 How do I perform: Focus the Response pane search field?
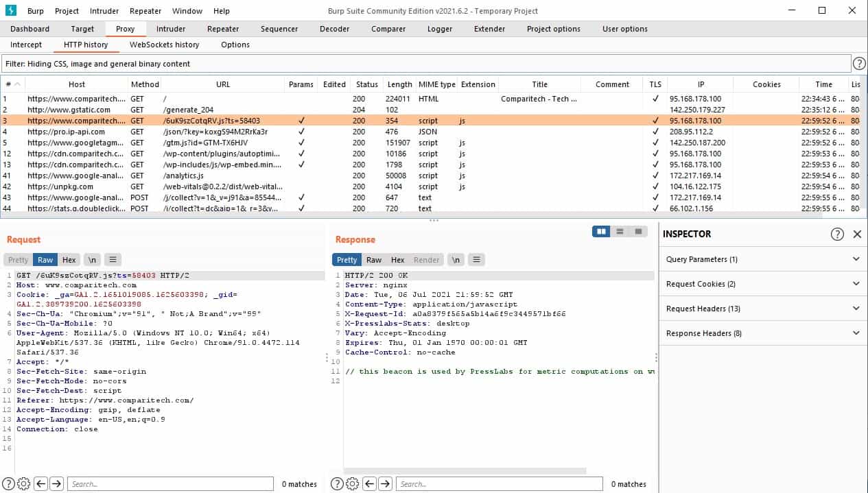500,484
